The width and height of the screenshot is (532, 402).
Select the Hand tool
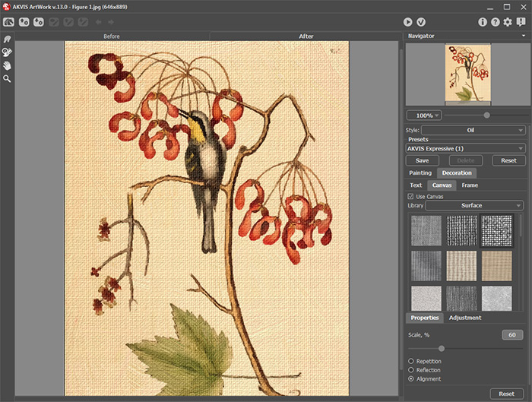coord(7,65)
